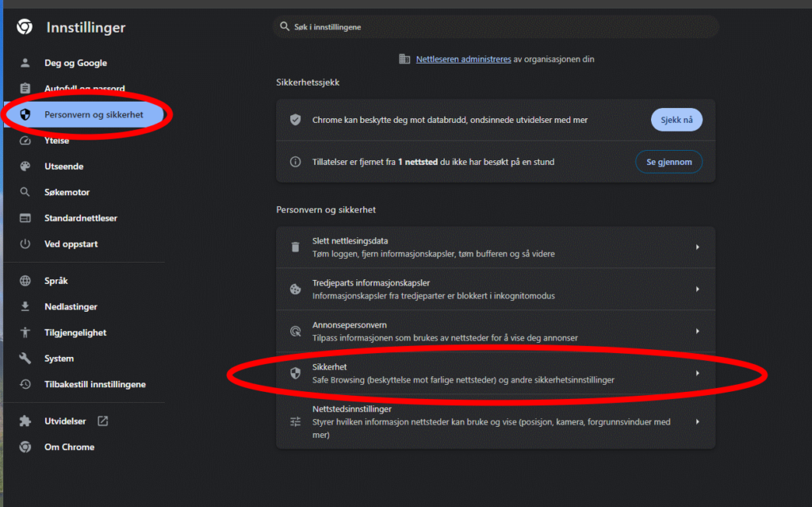Click the Chrome logo beside Innstillinger
The image size is (812, 507).
25,26
